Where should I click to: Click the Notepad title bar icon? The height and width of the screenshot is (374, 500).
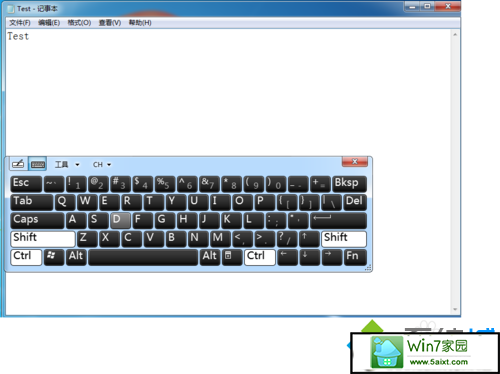tap(12, 9)
